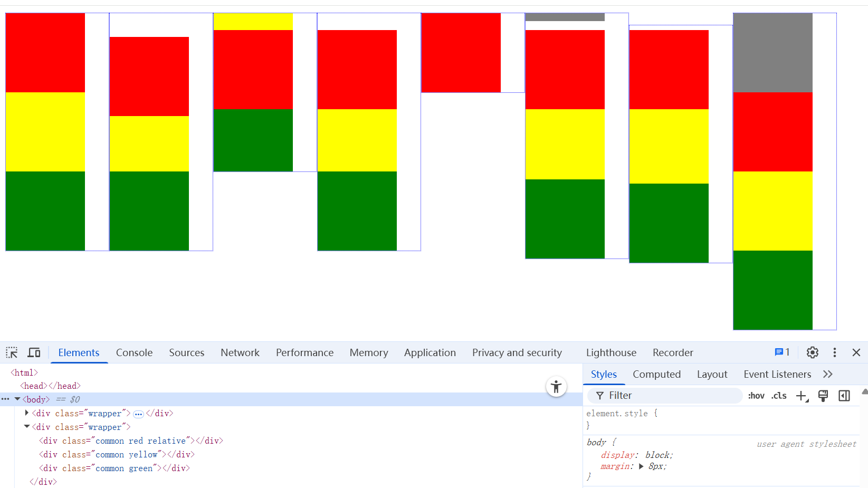Screen dimensions: 868x488
Task: Click the three-dot actions gutter beside body
Action: (5, 399)
